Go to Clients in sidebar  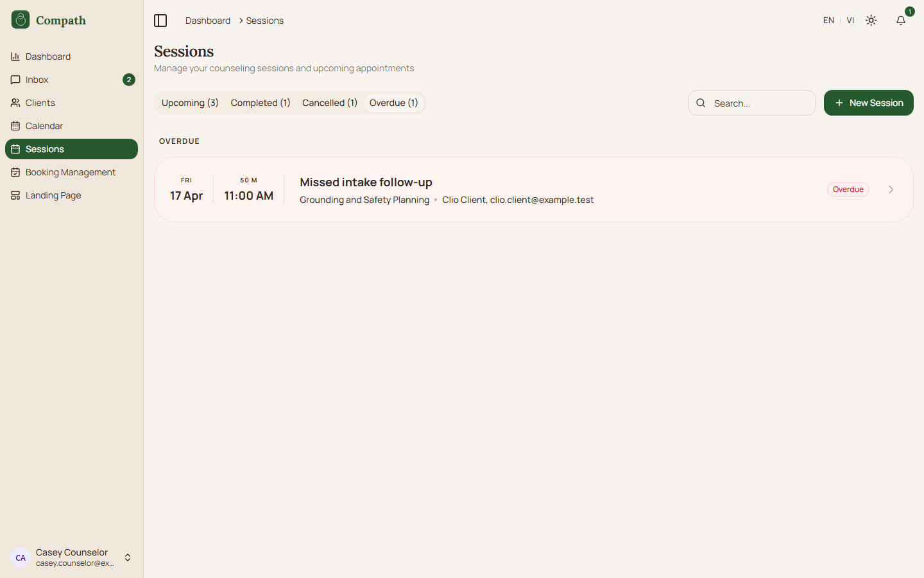(x=40, y=103)
